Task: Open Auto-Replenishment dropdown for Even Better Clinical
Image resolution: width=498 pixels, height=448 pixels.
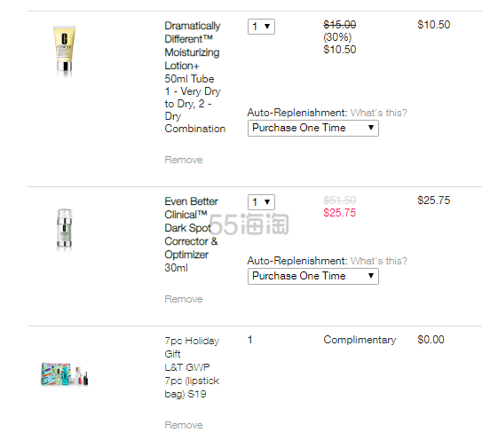Action: coord(312,276)
